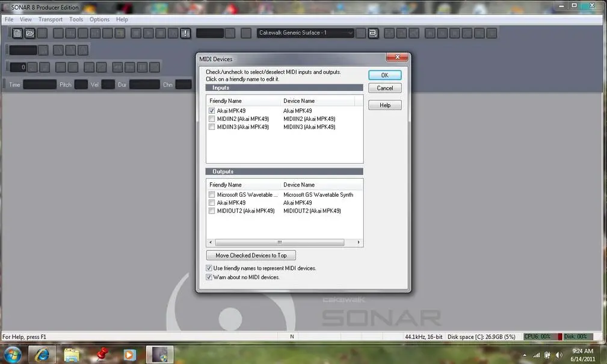The width and height of the screenshot is (607, 364).
Task: Click 'Disk space [C]: 26.9GB (5%)' status
Action: pyautogui.click(x=481, y=337)
